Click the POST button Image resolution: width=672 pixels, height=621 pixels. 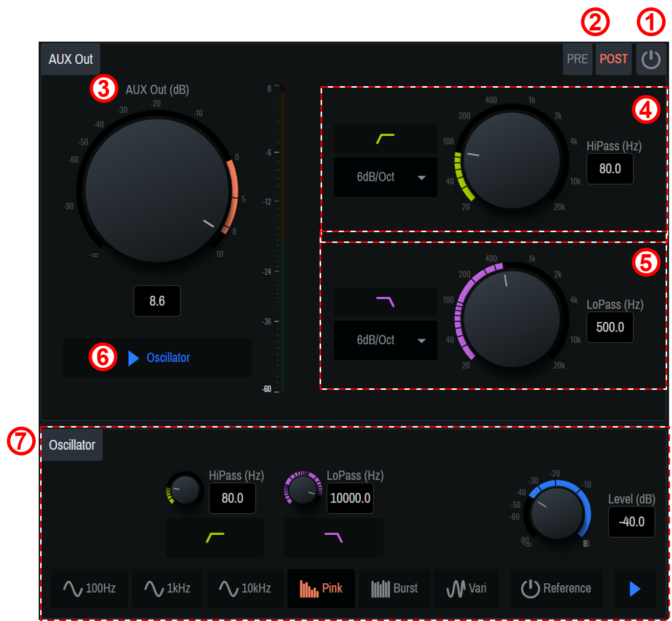pos(613,59)
